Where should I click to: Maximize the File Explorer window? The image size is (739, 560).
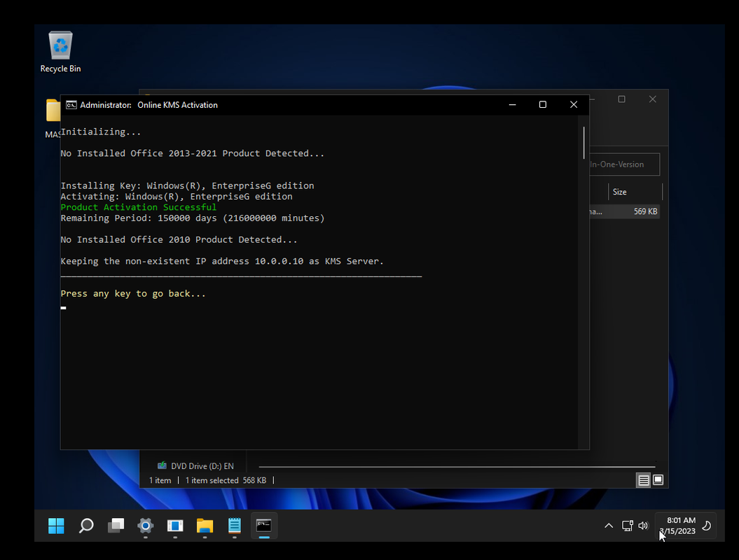tap(621, 99)
